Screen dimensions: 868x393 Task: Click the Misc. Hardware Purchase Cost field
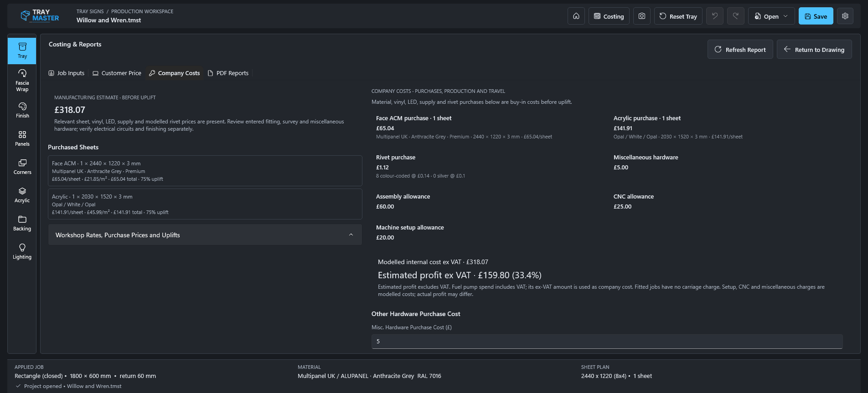(x=607, y=342)
